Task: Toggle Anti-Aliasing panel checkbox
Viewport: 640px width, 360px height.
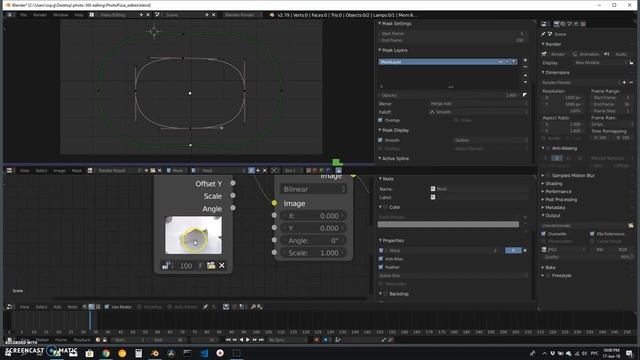Action: pos(549,148)
